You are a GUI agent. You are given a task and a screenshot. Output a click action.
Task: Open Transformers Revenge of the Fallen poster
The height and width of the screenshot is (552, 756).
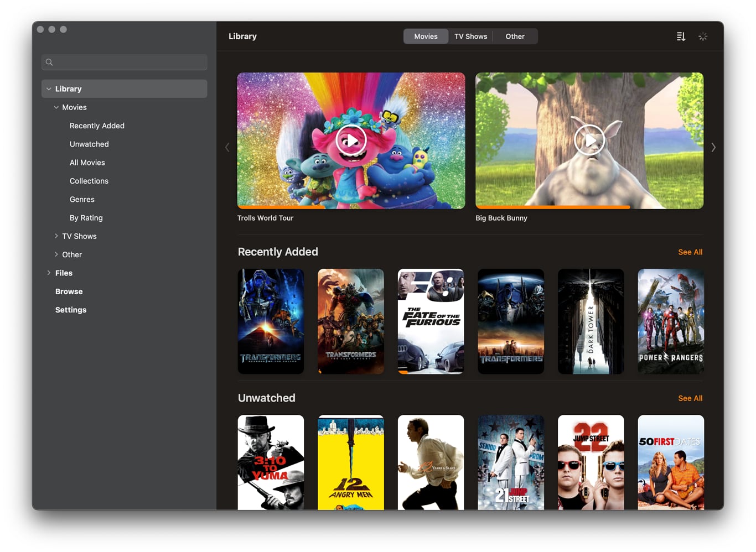pyautogui.click(x=271, y=321)
